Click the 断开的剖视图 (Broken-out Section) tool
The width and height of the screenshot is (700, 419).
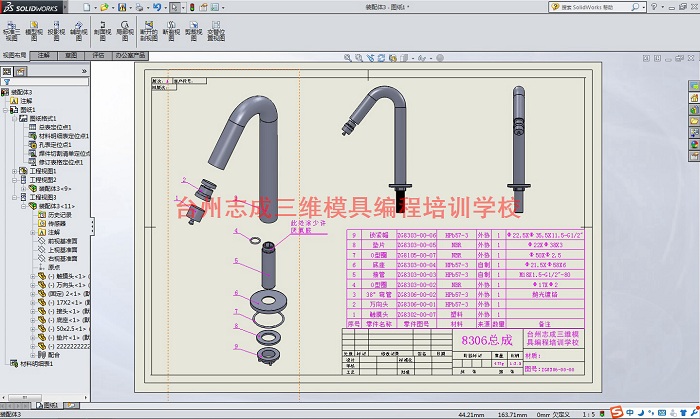(x=149, y=30)
